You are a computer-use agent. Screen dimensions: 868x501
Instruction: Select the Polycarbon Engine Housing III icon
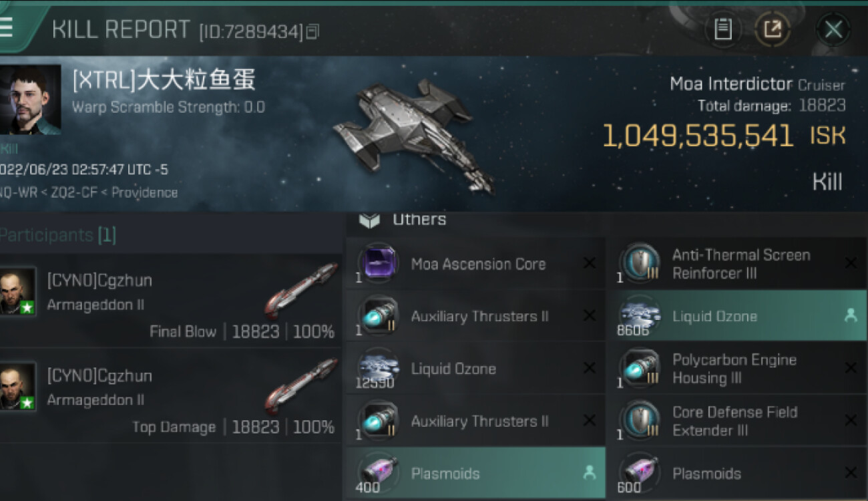(640, 368)
